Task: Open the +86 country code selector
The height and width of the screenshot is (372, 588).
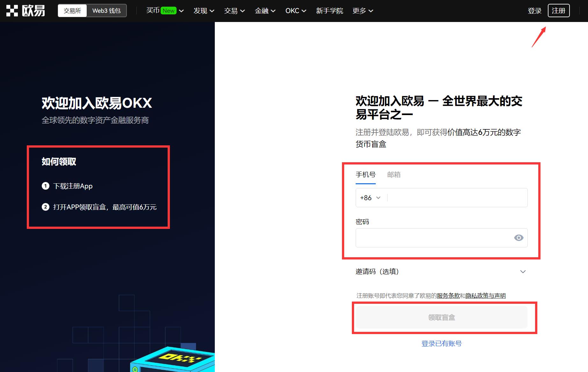Action: pyautogui.click(x=370, y=198)
